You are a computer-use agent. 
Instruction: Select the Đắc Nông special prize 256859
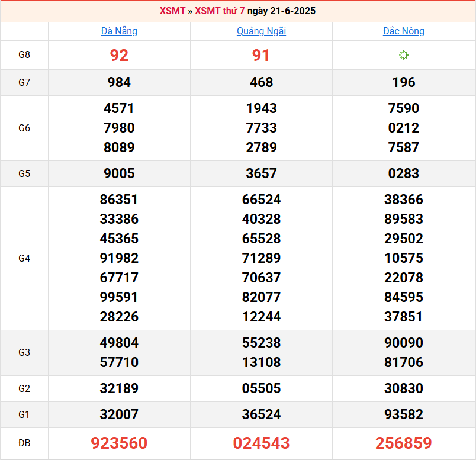[x=404, y=443]
